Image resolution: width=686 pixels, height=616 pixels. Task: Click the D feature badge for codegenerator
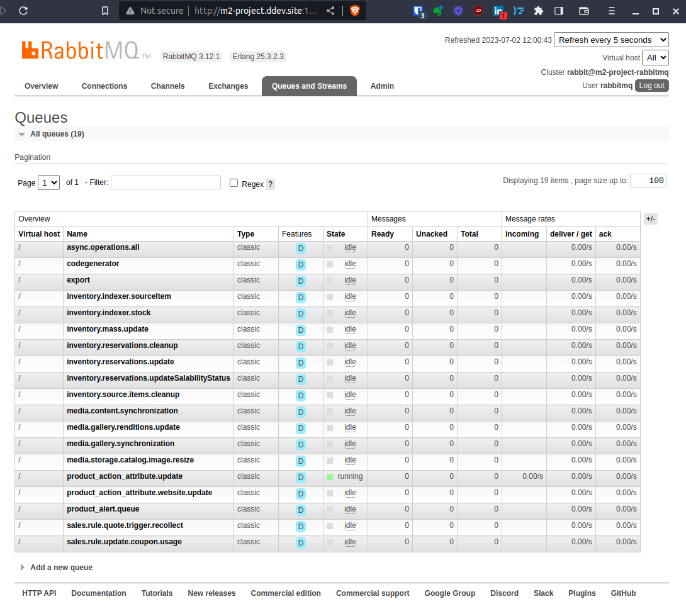pos(301,265)
